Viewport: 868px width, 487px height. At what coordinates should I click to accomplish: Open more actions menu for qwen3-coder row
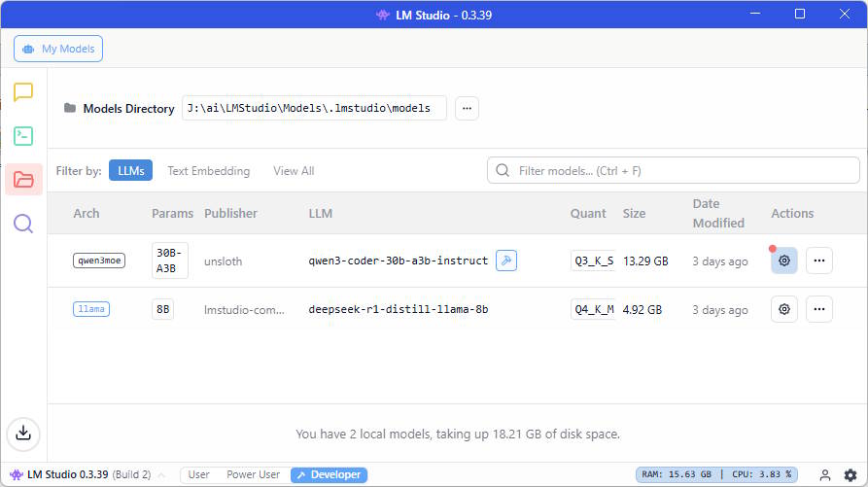point(818,261)
